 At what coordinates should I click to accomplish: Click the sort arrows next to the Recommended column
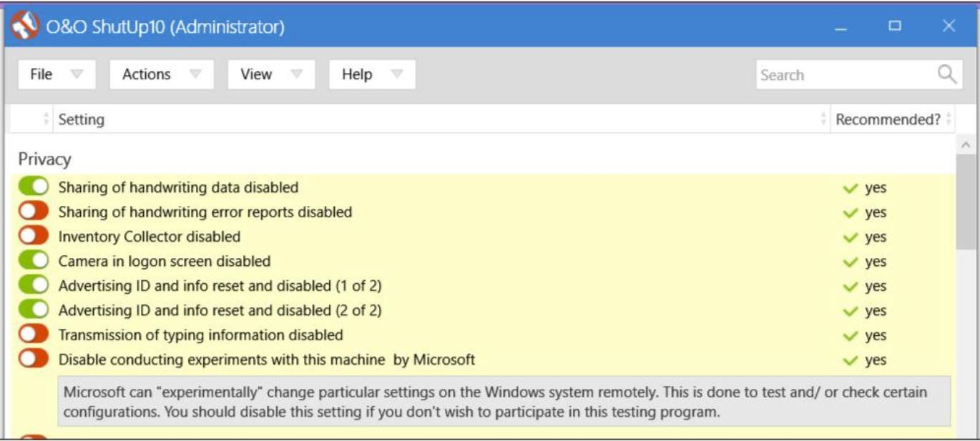[949, 119]
